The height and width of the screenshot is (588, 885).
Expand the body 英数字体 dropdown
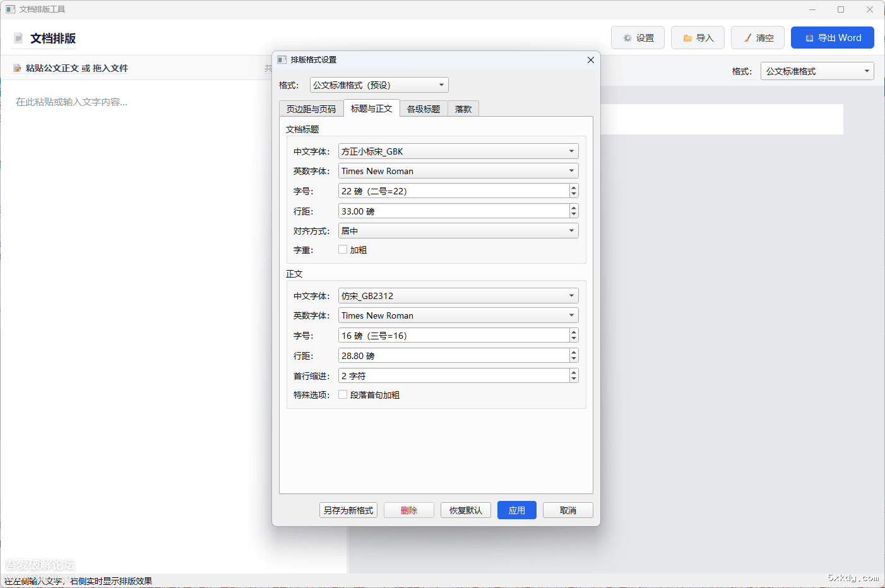458,315
